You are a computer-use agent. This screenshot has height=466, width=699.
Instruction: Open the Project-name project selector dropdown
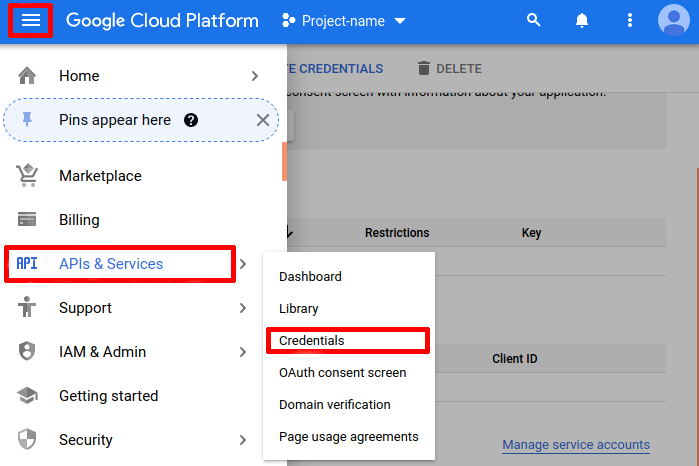coord(344,21)
